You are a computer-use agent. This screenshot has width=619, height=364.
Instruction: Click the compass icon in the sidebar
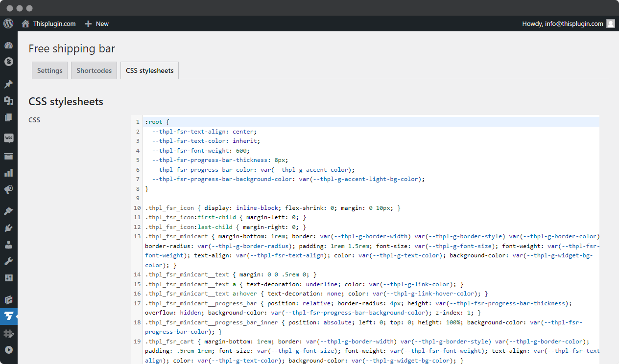point(8,62)
